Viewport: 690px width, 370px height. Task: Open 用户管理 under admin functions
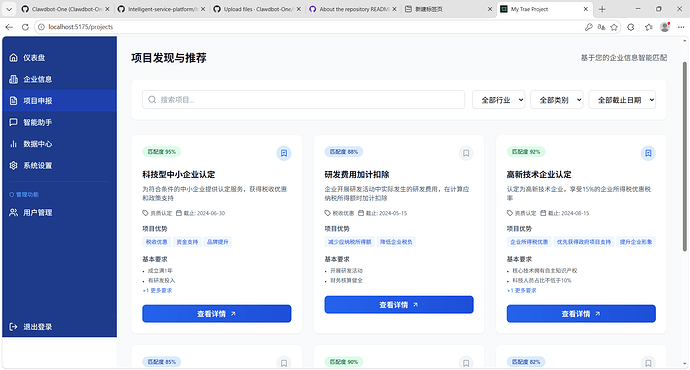(x=59, y=212)
